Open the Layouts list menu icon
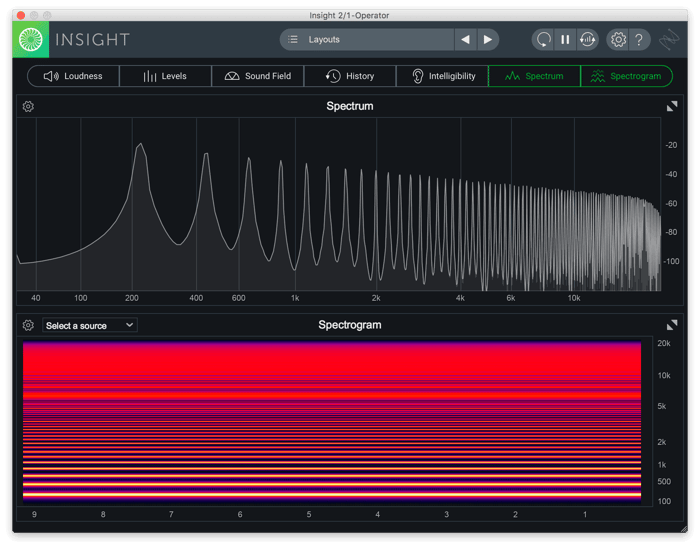700x548 pixels. pyautogui.click(x=293, y=39)
